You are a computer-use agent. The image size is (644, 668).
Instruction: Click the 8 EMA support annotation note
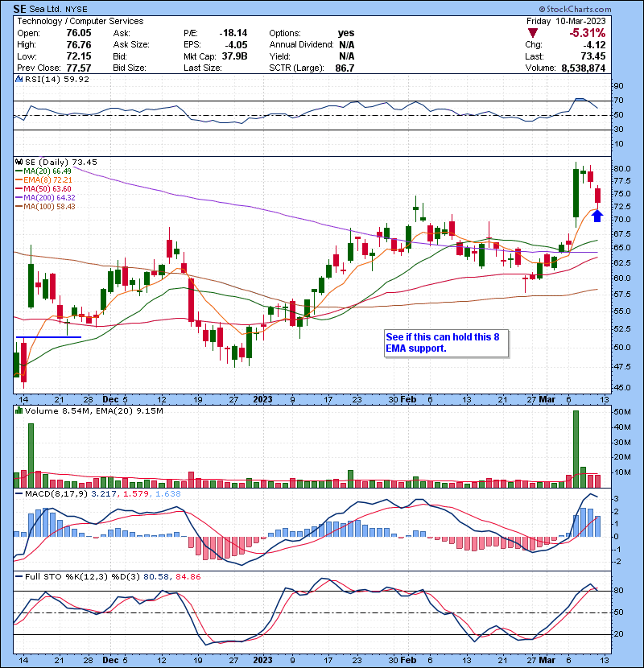pos(446,343)
